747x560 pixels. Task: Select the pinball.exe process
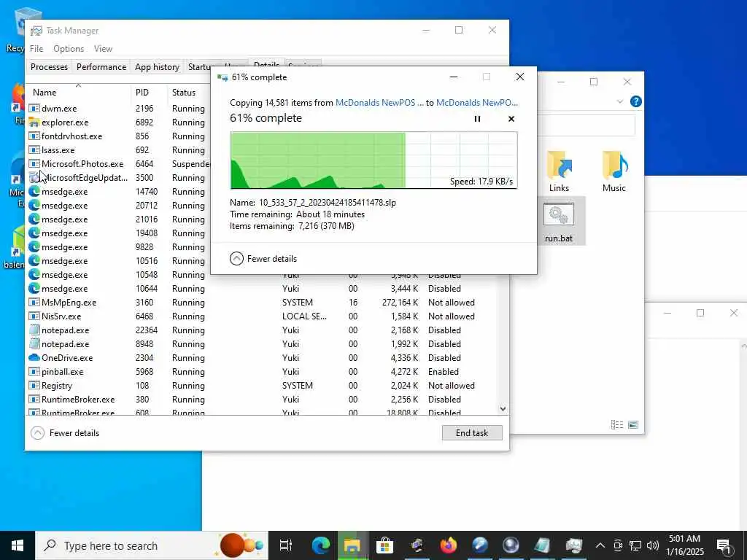(x=262, y=371)
